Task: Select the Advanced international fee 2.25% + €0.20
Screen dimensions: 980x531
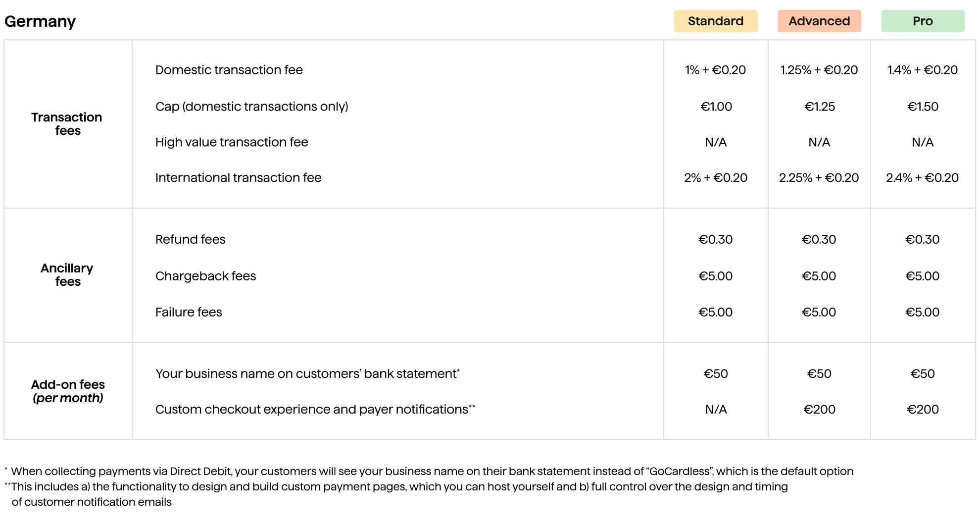Action: pos(819,178)
